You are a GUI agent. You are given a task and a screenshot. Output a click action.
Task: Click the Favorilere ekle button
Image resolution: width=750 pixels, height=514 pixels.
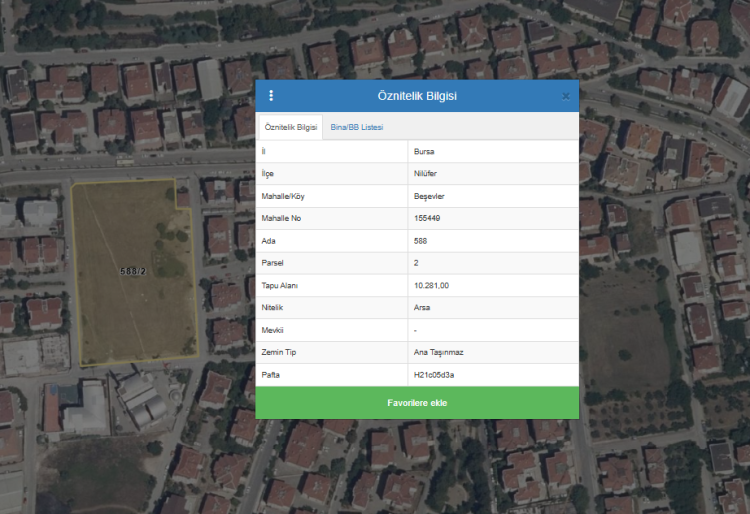click(417, 402)
